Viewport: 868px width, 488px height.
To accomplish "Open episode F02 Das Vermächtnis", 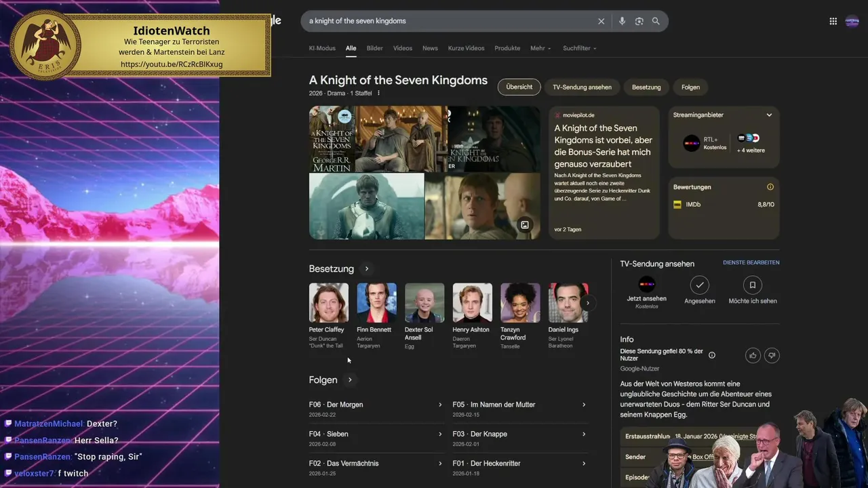I will coord(376,468).
